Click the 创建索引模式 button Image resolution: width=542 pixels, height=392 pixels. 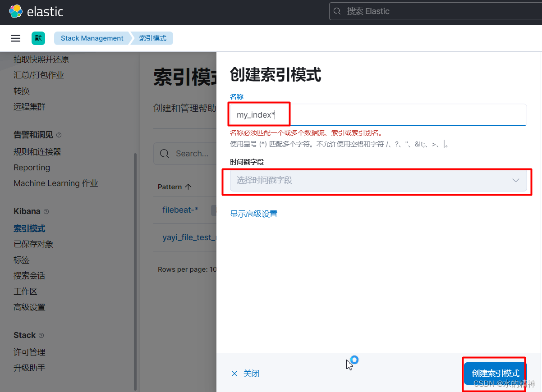[496, 374]
